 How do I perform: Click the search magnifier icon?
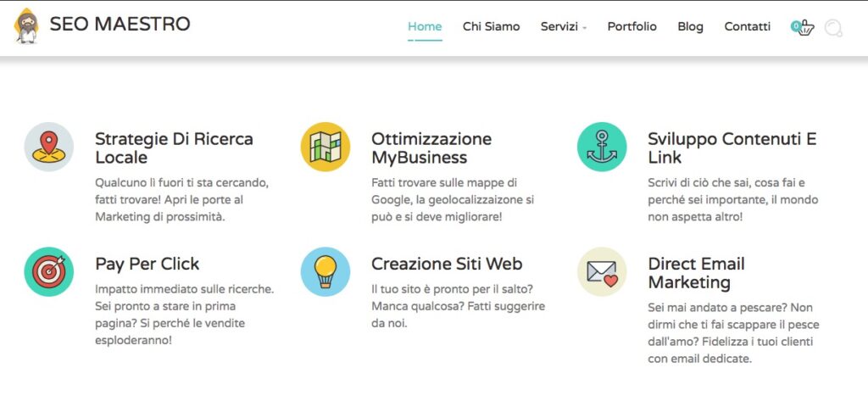[833, 28]
